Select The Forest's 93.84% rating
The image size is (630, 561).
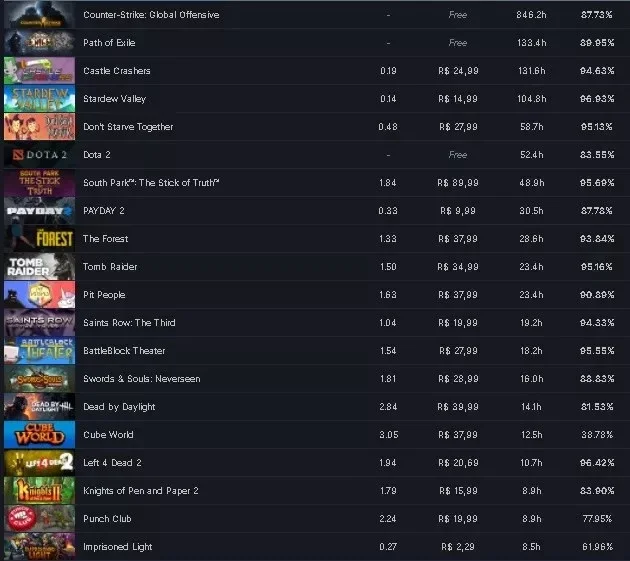click(x=597, y=239)
